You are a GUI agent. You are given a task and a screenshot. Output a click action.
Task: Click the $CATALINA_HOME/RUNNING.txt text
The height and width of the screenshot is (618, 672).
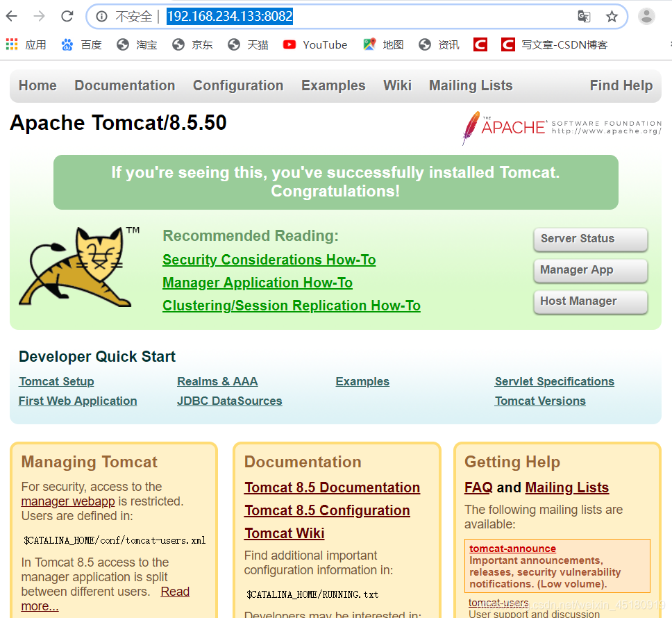[312, 594]
